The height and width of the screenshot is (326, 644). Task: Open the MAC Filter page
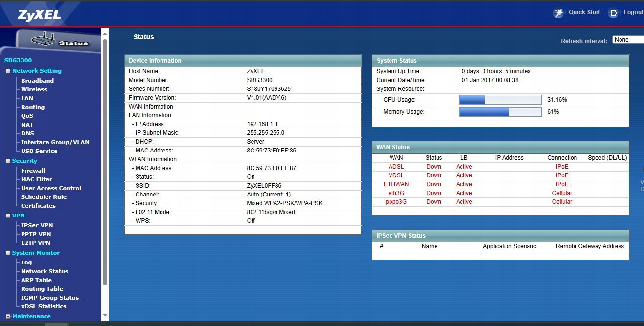(36, 179)
